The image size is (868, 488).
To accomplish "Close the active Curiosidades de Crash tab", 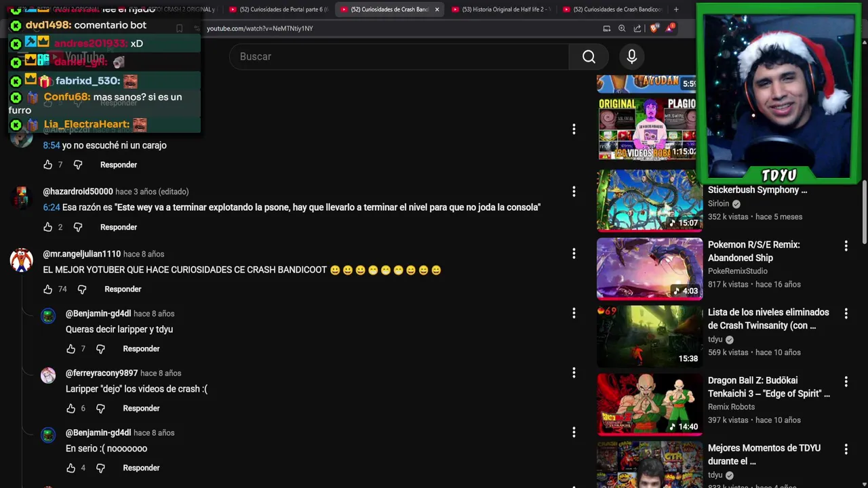I will pyautogui.click(x=437, y=9).
